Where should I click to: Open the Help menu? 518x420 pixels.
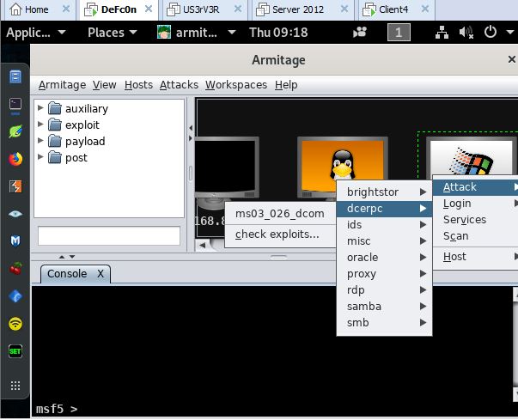click(x=286, y=85)
